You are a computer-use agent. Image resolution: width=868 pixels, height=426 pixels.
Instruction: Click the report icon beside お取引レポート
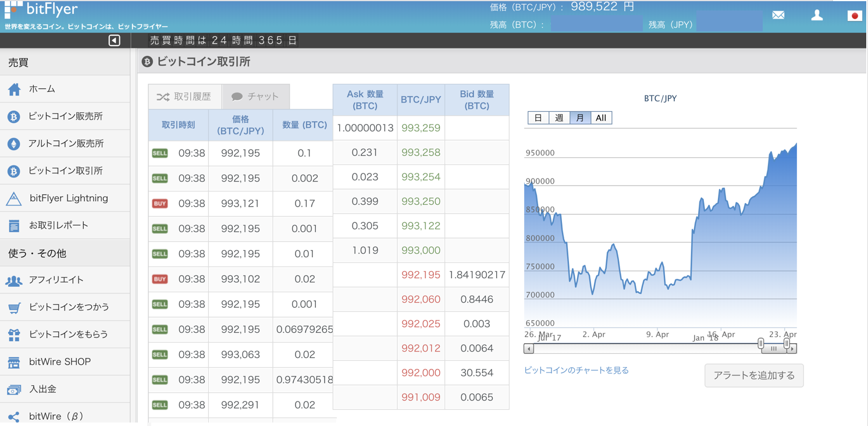coord(14,226)
